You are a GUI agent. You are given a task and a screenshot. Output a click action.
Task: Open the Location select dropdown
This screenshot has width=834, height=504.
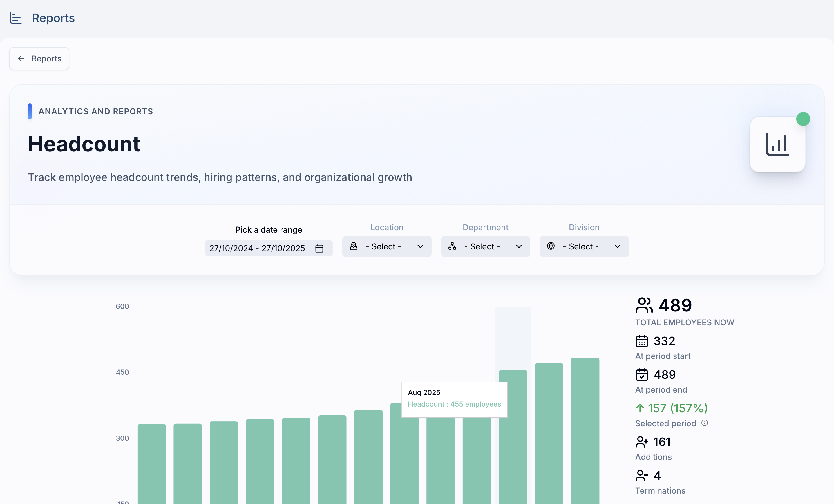pyautogui.click(x=386, y=246)
